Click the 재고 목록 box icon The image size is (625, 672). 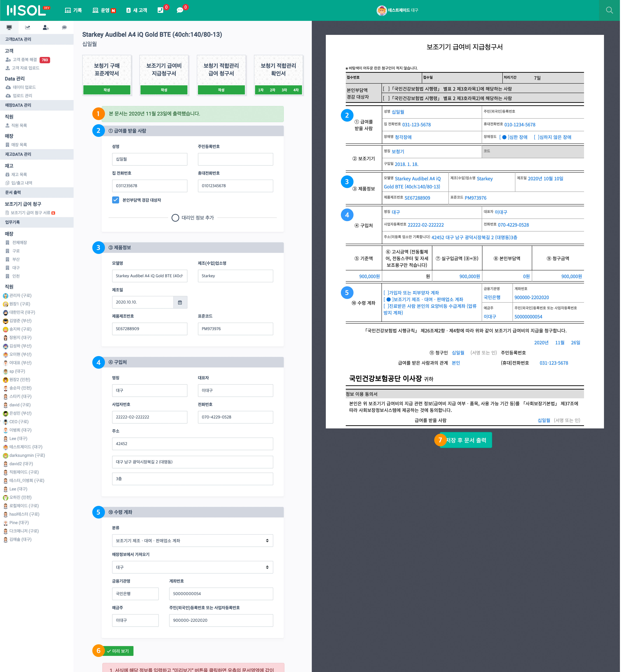(x=7, y=174)
